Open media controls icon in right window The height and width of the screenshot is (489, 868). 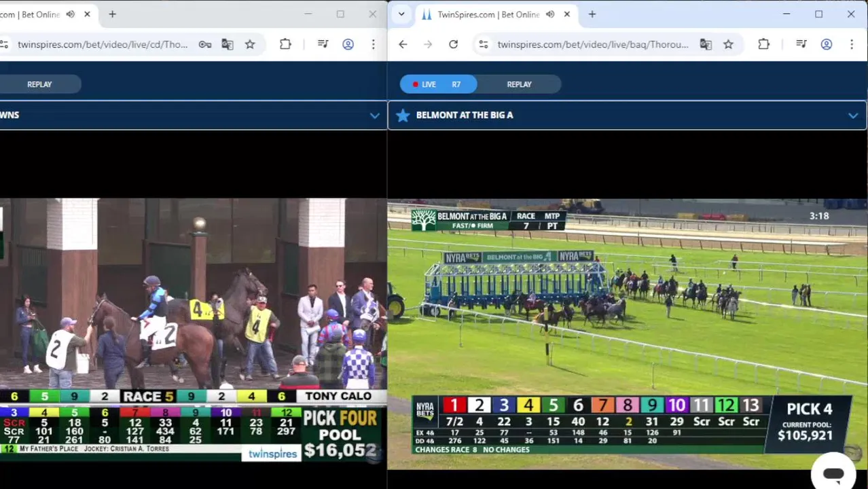[801, 44]
